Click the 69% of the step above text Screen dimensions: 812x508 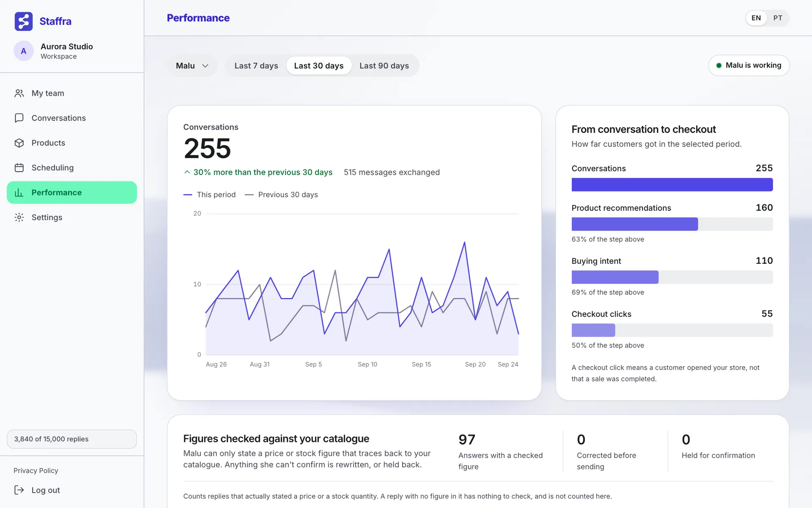coord(608,293)
